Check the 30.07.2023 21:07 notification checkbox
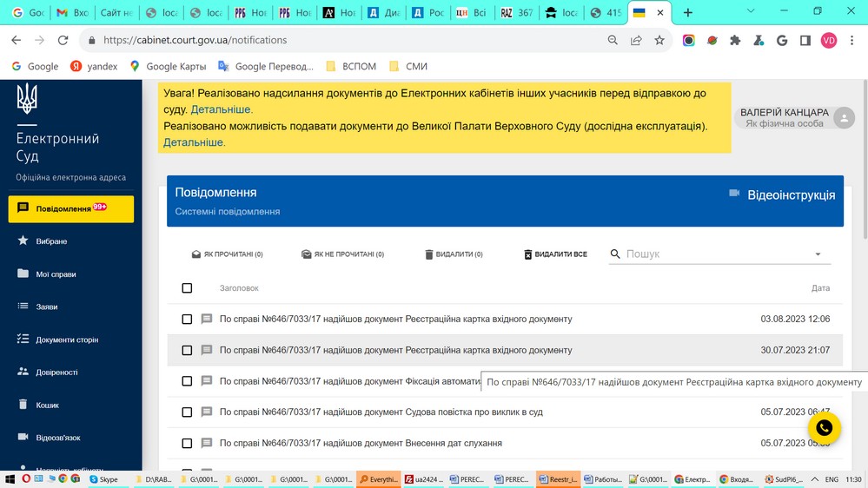The width and height of the screenshot is (868, 488). pos(187,350)
